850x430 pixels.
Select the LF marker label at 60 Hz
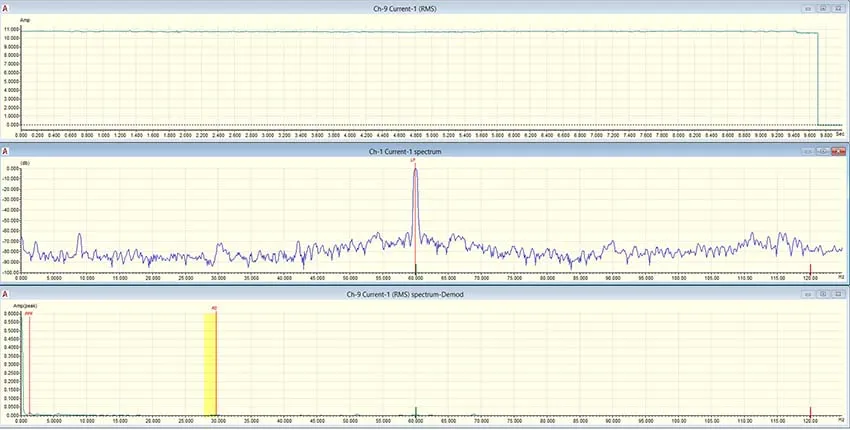pyautogui.click(x=415, y=161)
